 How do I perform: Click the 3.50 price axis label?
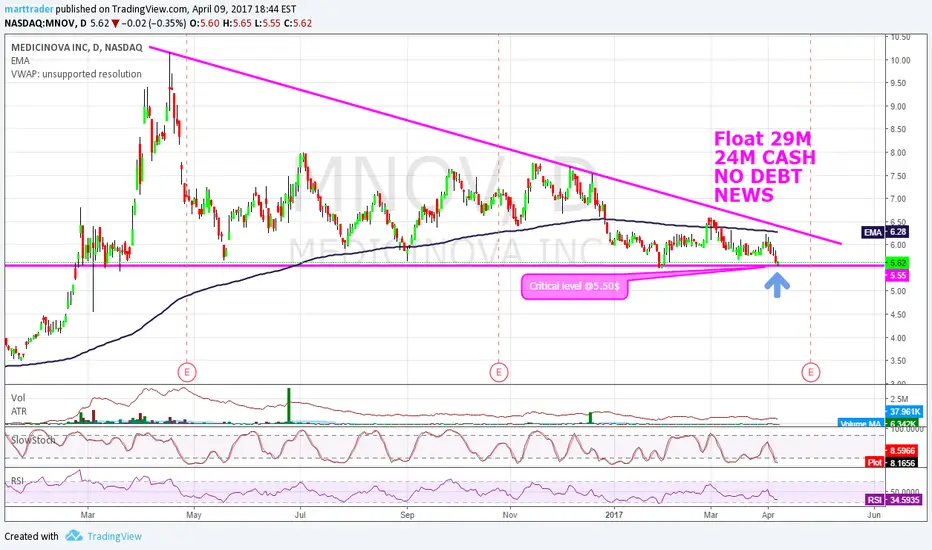click(898, 361)
